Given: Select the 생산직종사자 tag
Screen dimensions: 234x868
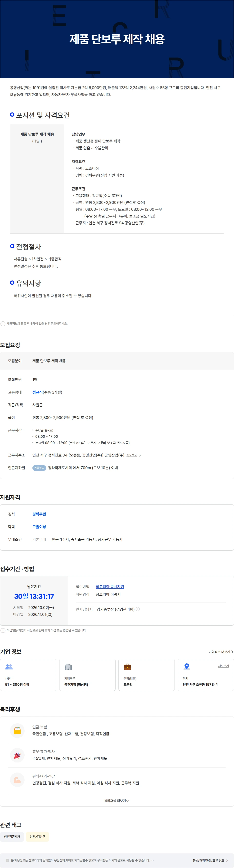Looking at the screenshot, I should click(12, 837).
